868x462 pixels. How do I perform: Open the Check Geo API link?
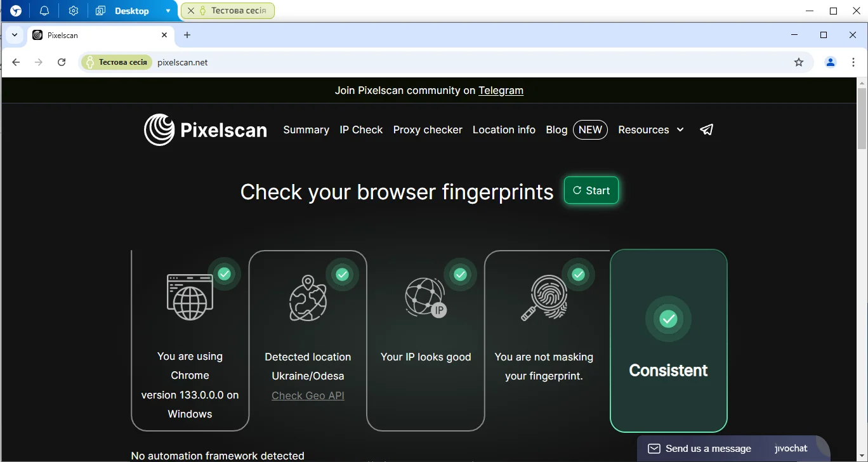tap(308, 395)
